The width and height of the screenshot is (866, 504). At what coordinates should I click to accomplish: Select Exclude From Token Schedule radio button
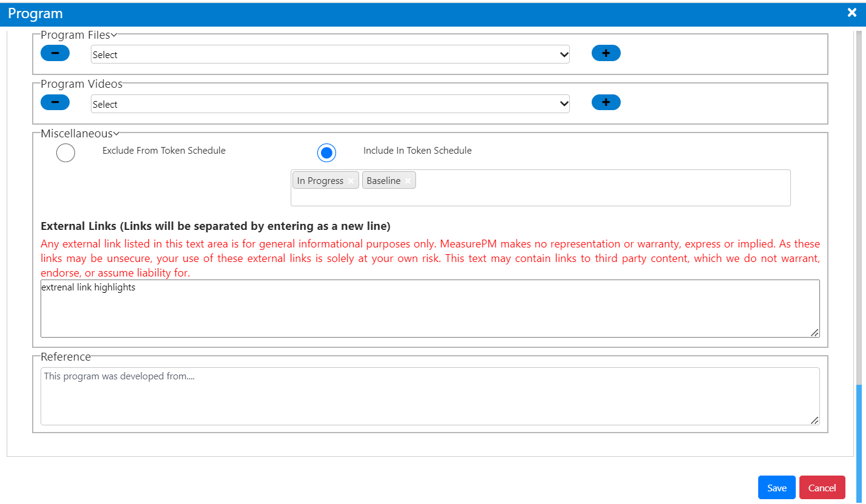(65, 153)
